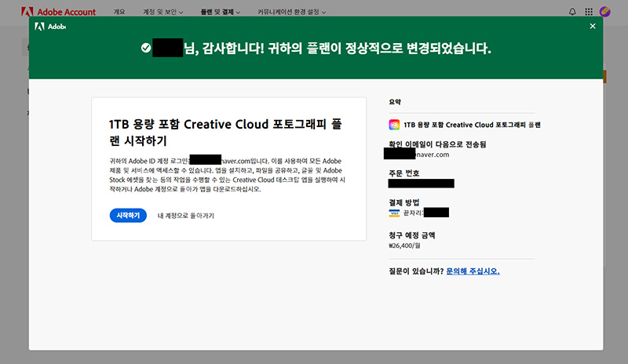This screenshot has height=364, width=628.
Task: Click the Creative Cloud plan icon in summary
Action: click(394, 125)
